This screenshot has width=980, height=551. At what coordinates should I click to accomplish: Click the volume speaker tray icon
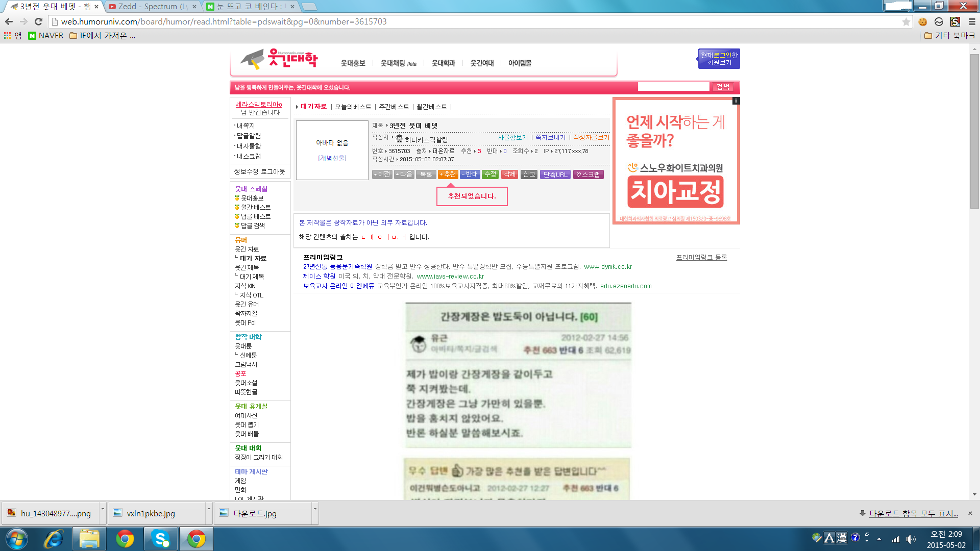coord(910,539)
